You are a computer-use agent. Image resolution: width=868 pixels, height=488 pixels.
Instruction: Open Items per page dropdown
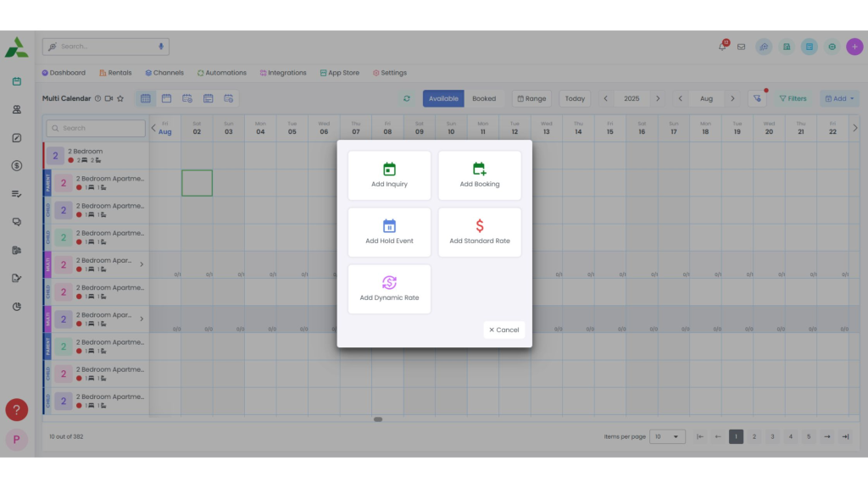point(667,436)
